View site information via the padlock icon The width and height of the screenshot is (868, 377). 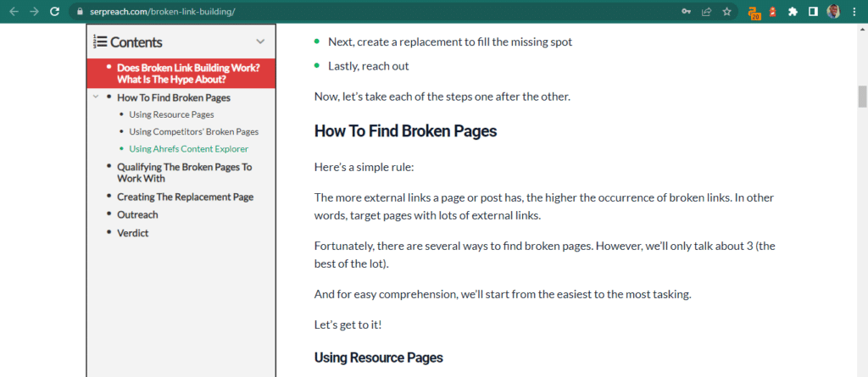81,12
